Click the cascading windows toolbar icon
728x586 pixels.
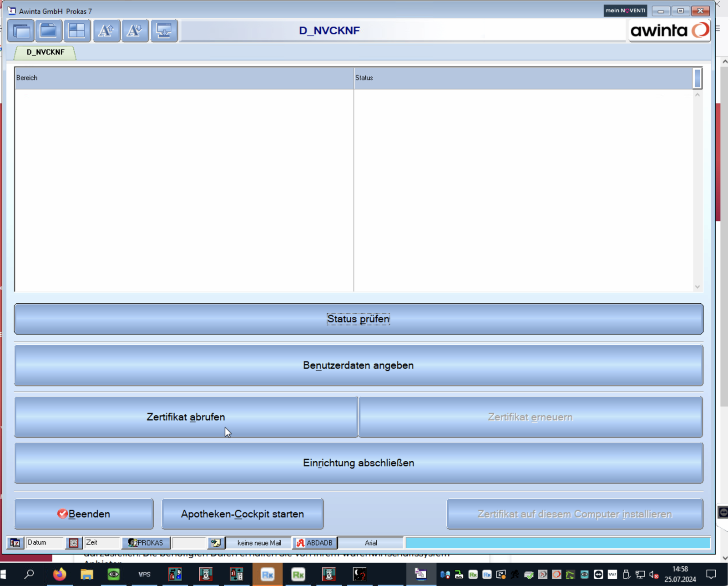[21, 31]
